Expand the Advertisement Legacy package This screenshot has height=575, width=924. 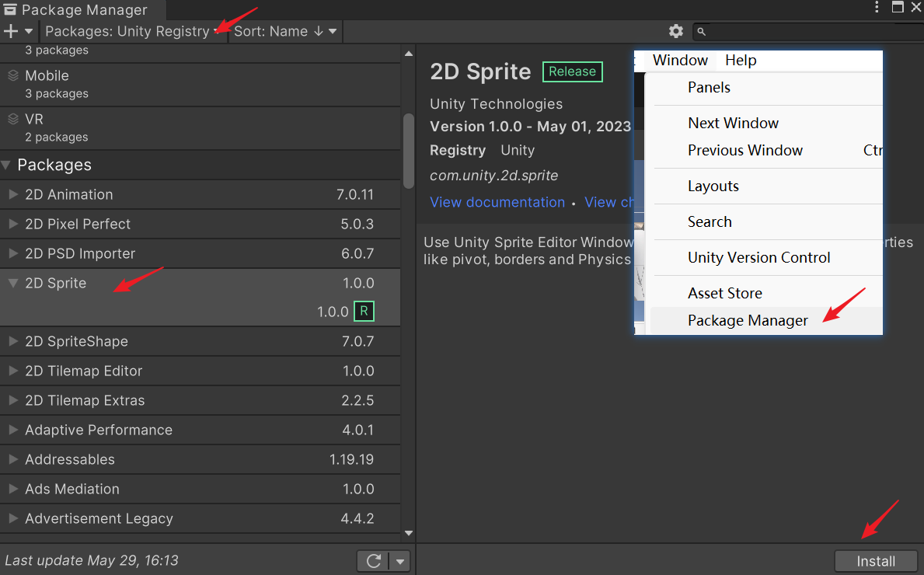point(13,518)
